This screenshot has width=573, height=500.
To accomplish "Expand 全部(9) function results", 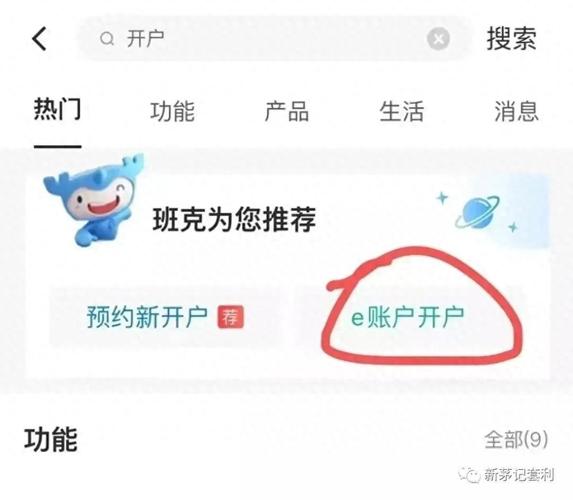I will 516,440.
